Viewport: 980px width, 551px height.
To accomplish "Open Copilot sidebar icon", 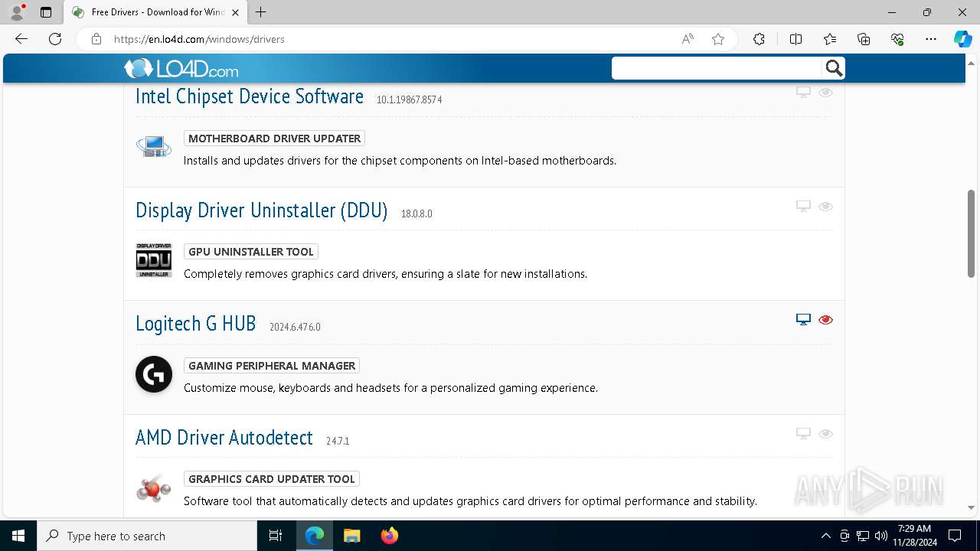I will click(962, 39).
